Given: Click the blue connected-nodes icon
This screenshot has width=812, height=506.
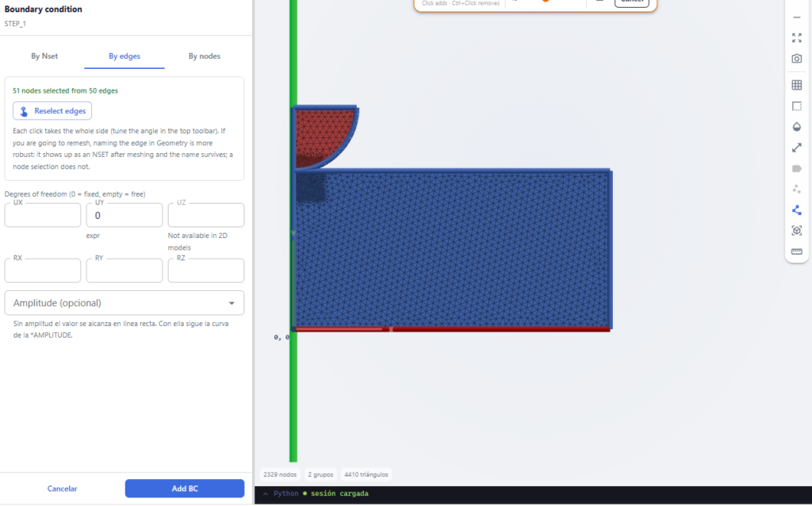Looking at the screenshot, I should [796, 209].
